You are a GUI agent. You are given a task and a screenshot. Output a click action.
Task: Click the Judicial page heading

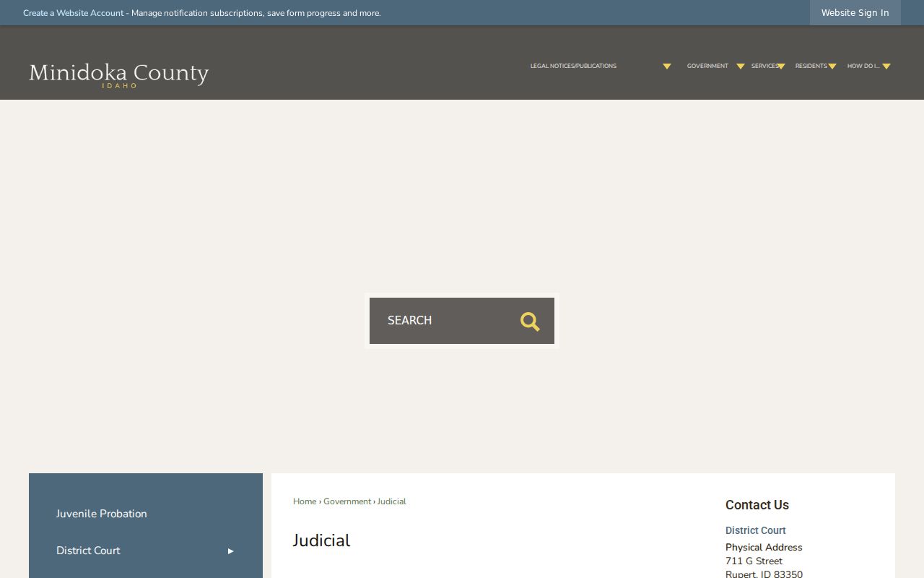coord(321,540)
